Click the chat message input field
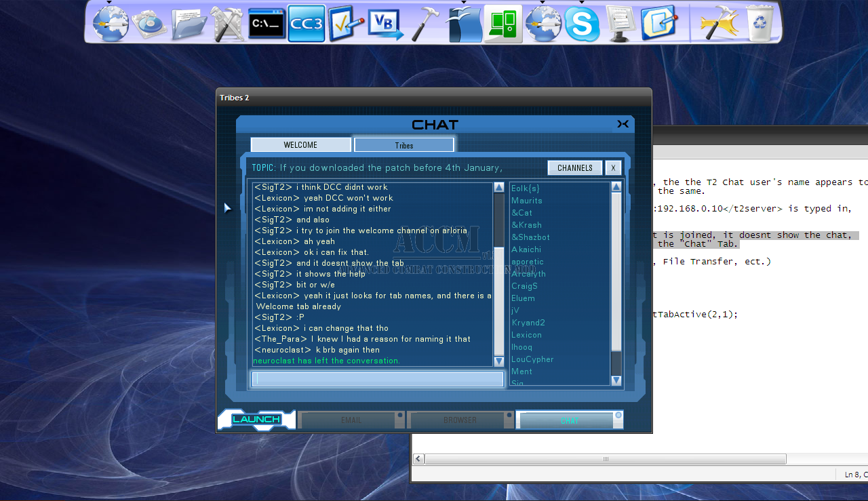The width and height of the screenshot is (868, 501). tap(378, 379)
